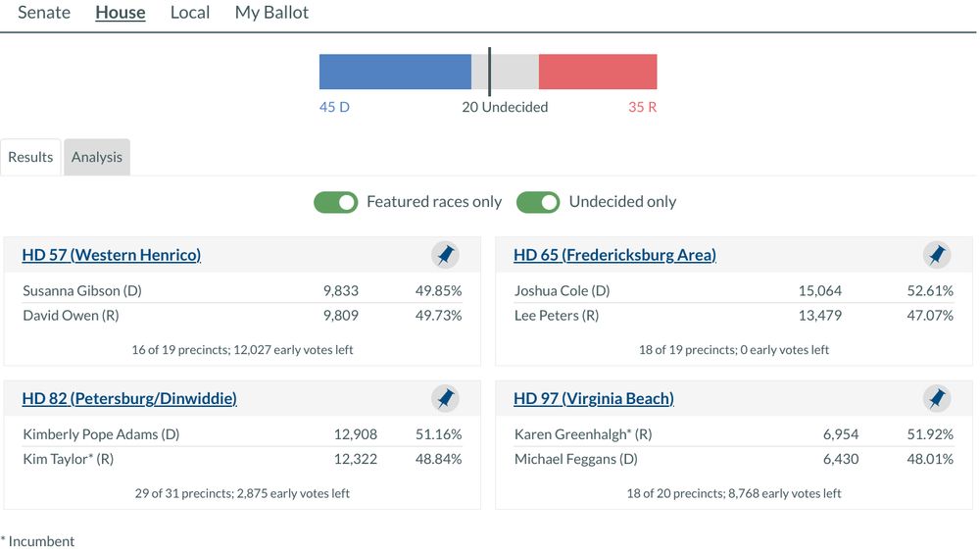Show the Results tab
This screenshot has height=554, width=980.
click(30, 157)
